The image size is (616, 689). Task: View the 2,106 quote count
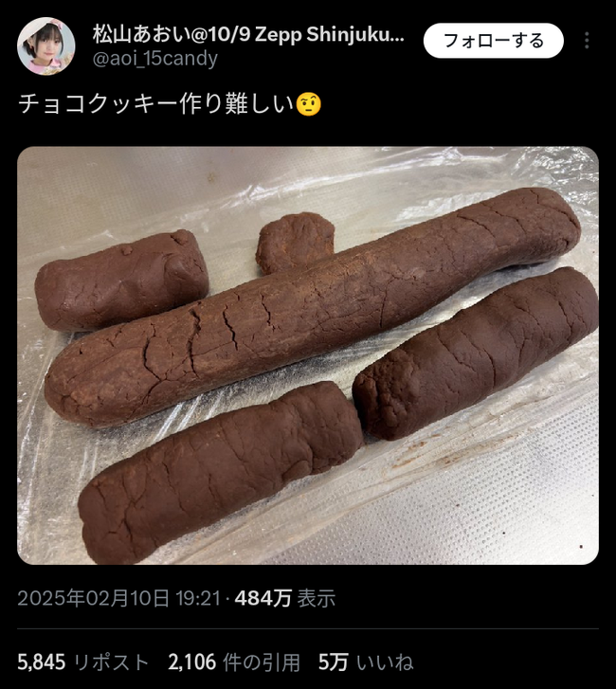192,662
